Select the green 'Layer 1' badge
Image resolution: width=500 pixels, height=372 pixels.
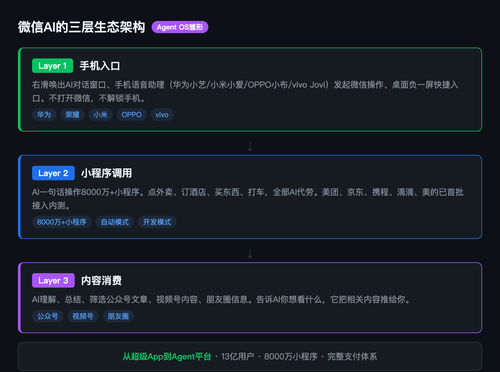(52, 66)
